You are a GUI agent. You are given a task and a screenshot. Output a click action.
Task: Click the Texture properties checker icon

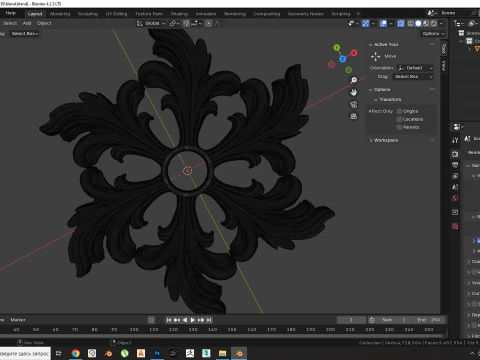455,227
